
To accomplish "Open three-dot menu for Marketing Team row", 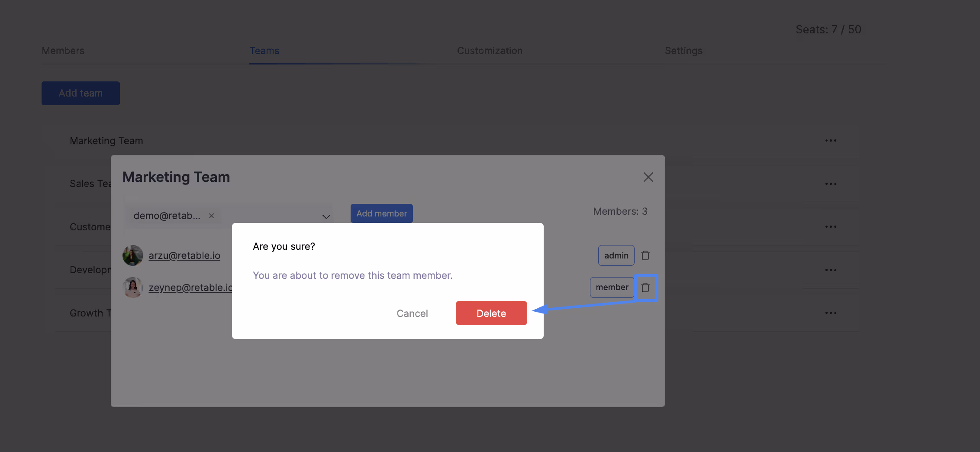I will click(831, 141).
